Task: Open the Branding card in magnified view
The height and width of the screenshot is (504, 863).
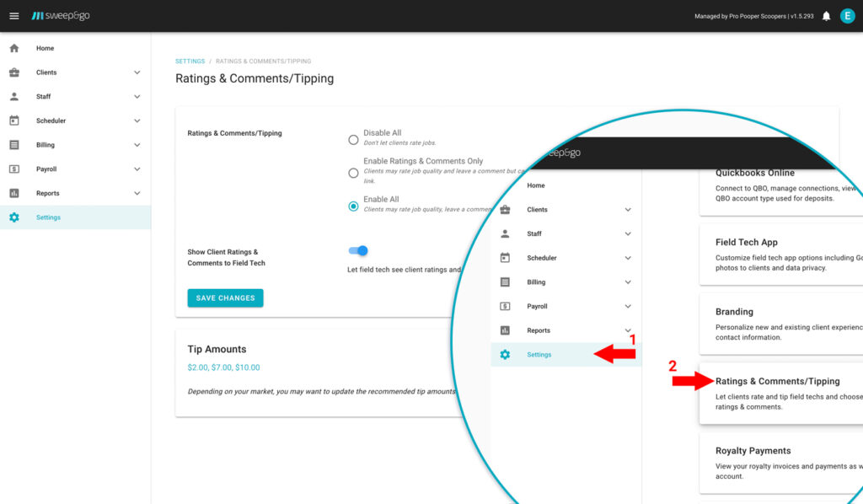Action: [781, 323]
